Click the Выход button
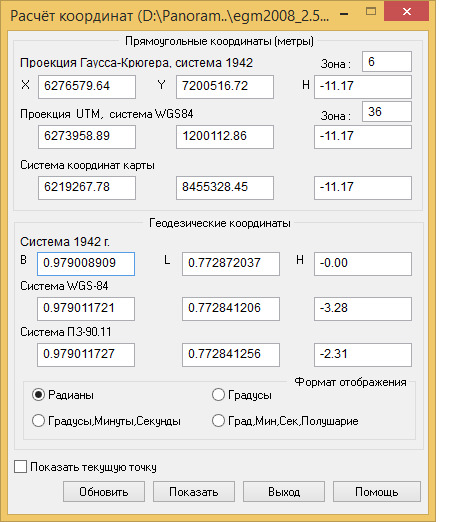 (x=284, y=491)
